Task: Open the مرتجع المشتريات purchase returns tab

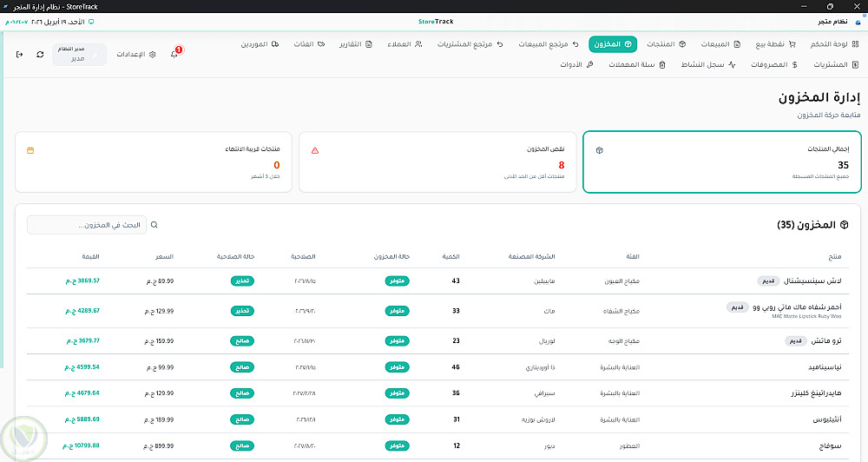Action: click(x=470, y=44)
